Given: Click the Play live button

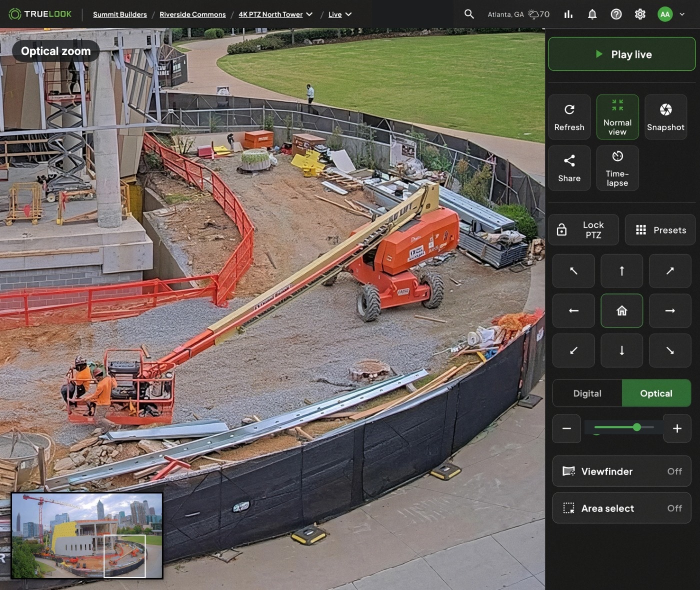Looking at the screenshot, I should click(x=622, y=54).
